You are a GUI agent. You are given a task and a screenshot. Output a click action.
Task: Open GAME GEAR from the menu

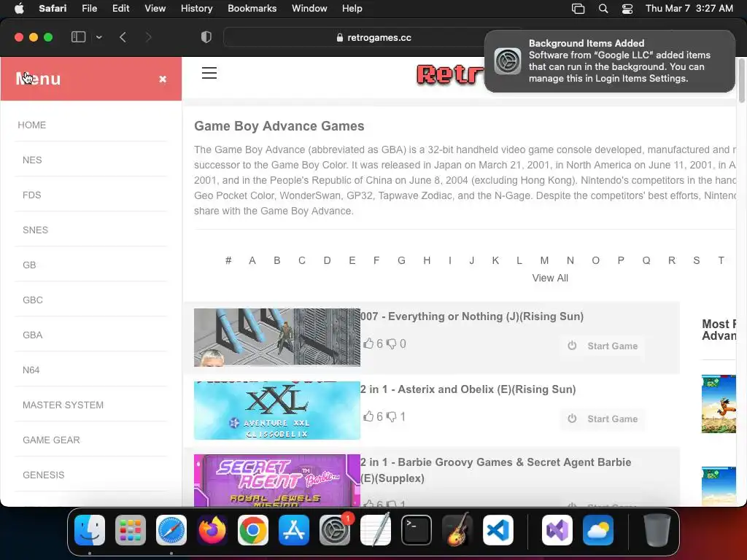coord(52,440)
